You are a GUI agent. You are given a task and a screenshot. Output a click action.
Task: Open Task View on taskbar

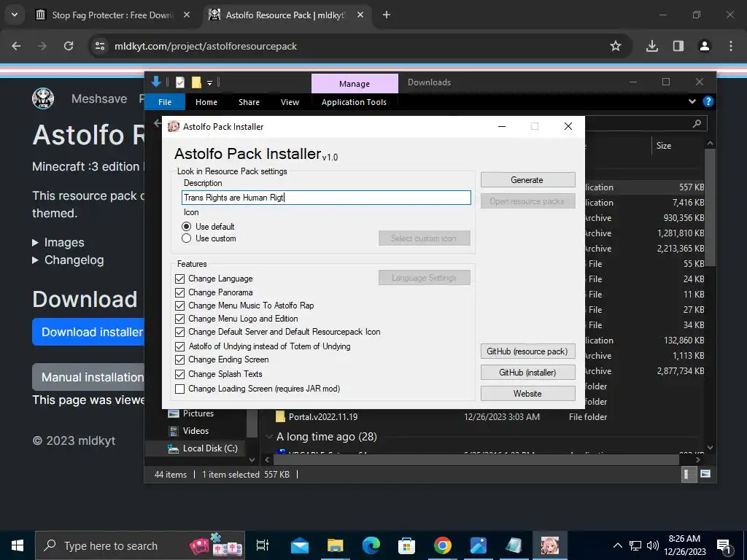(x=263, y=545)
